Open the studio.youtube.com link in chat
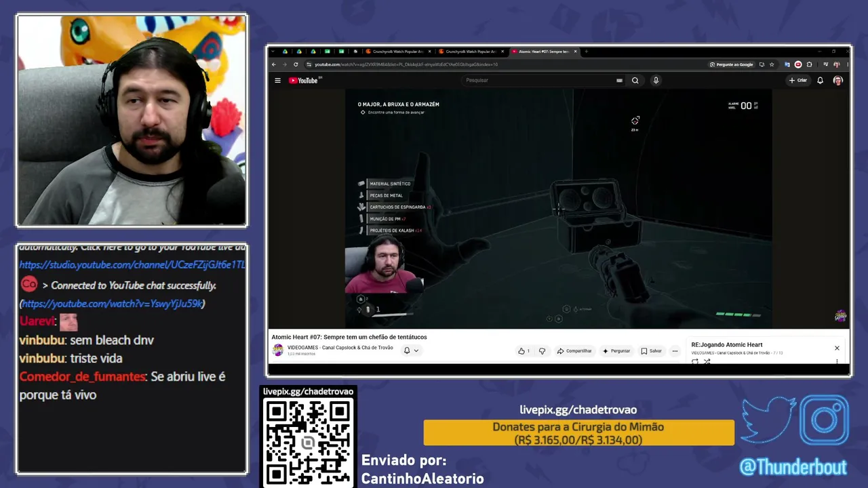 click(132, 265)
